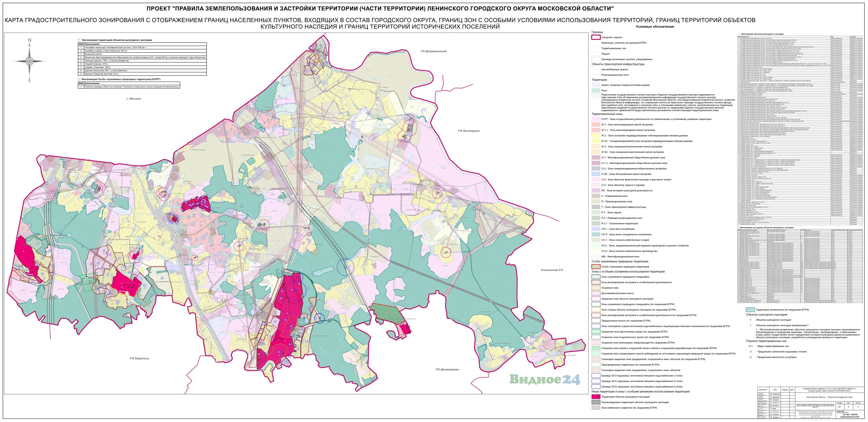This screenshot has width=868, height=422.
Task: Click the 'Объекты культурного наследия (выявленные)' entry
Action: click(x=782, y=325)
